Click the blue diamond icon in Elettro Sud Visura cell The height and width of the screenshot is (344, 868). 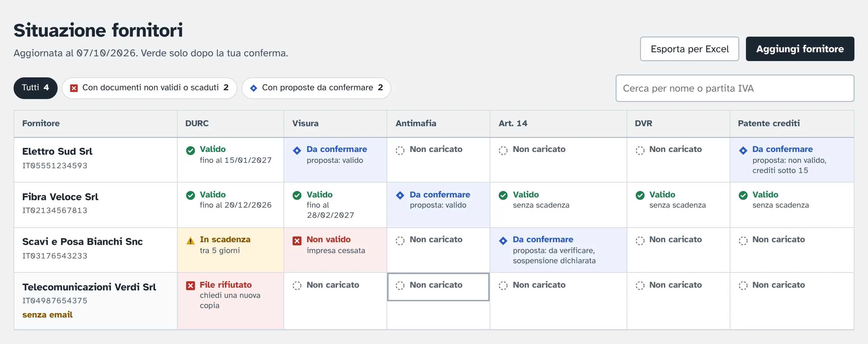click(297, 150)
